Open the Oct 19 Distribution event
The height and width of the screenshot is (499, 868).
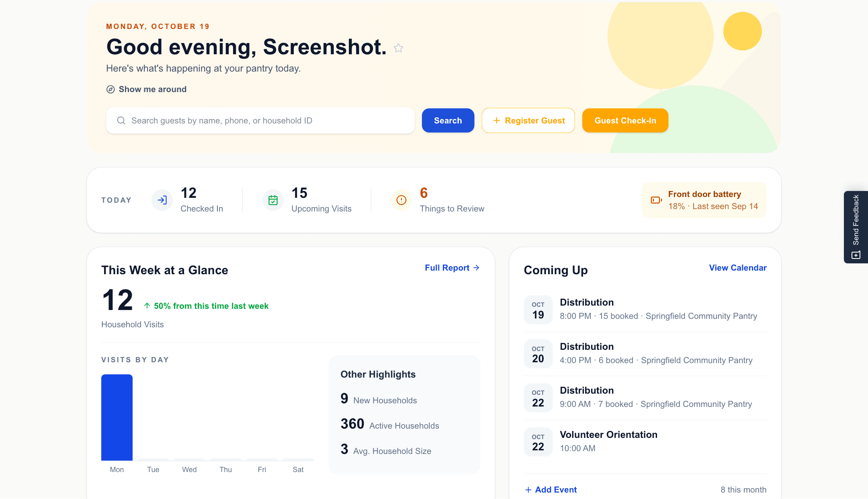645,309
